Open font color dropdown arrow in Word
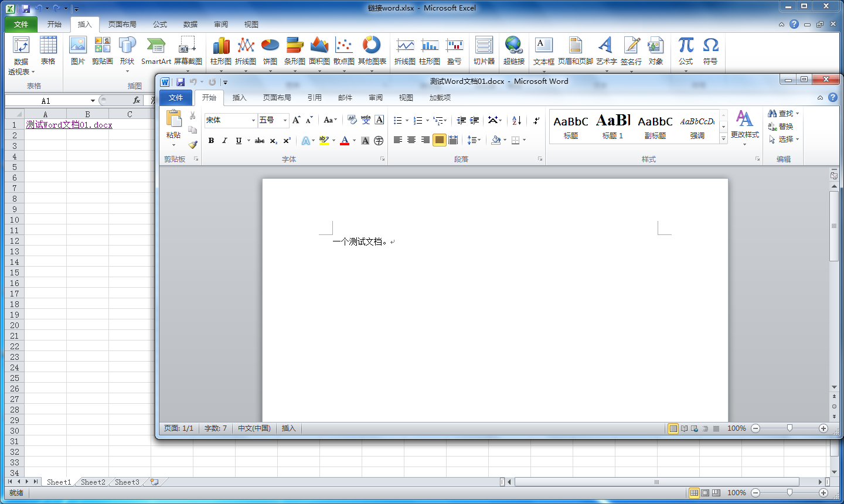The image size is (844, 504). [x=355, y=141]
